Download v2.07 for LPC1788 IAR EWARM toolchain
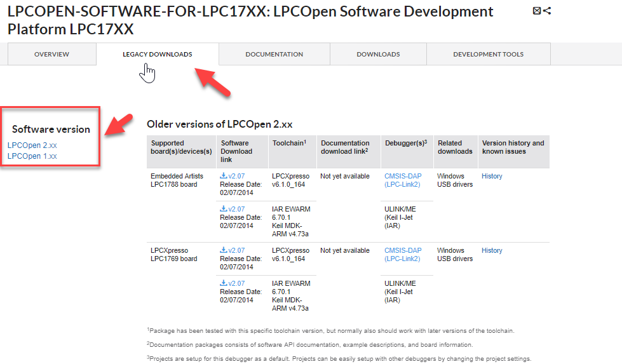The image size is (622, 364). pos(233,208)
